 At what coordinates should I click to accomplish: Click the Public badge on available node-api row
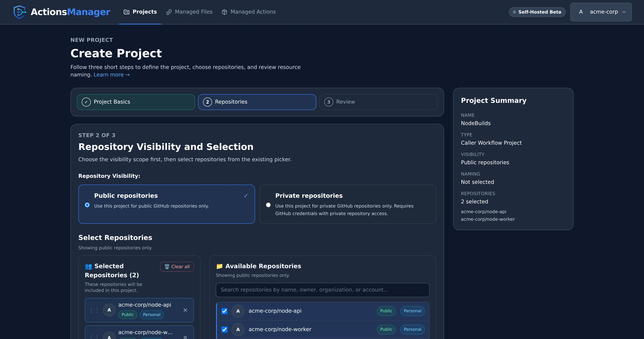pos(386,311)
